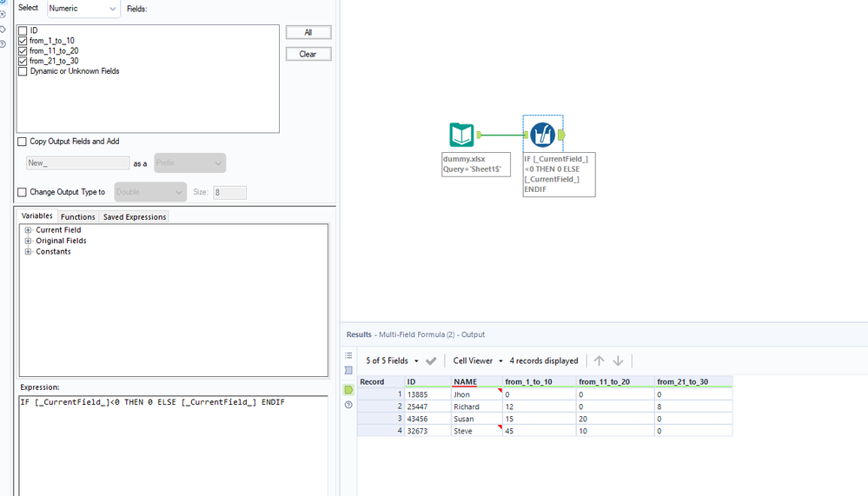Click the checkmark apply fields icon

click(431, 361)
